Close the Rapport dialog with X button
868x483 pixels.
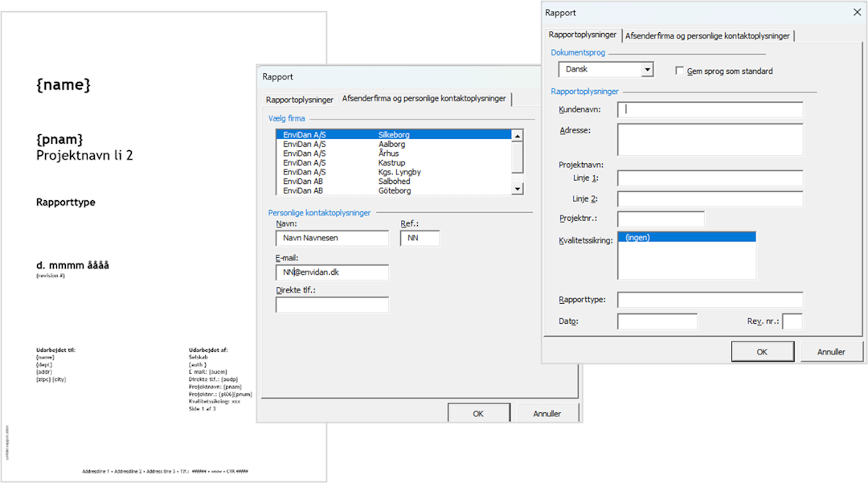(857, 12)
